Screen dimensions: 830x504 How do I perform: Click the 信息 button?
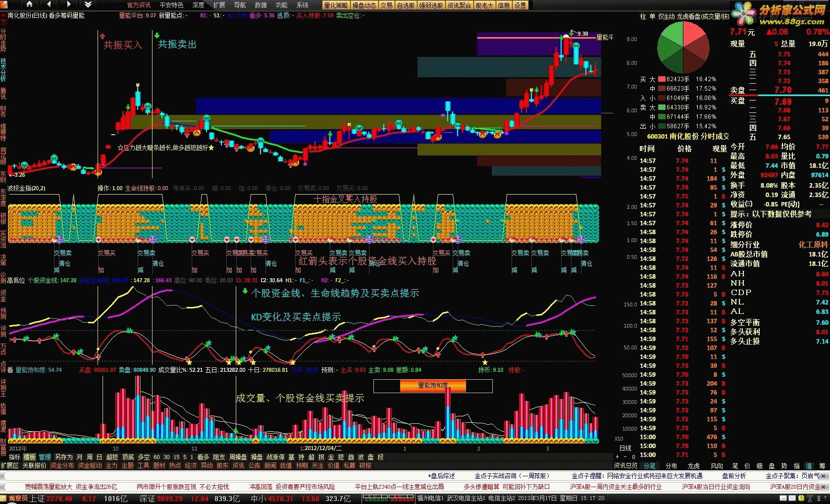click(504, 5)
